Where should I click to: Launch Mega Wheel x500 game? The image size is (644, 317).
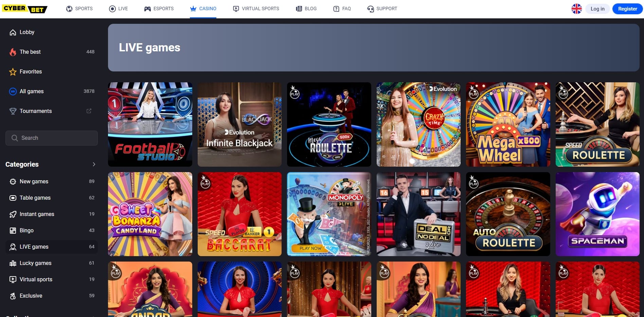(508, 124)
